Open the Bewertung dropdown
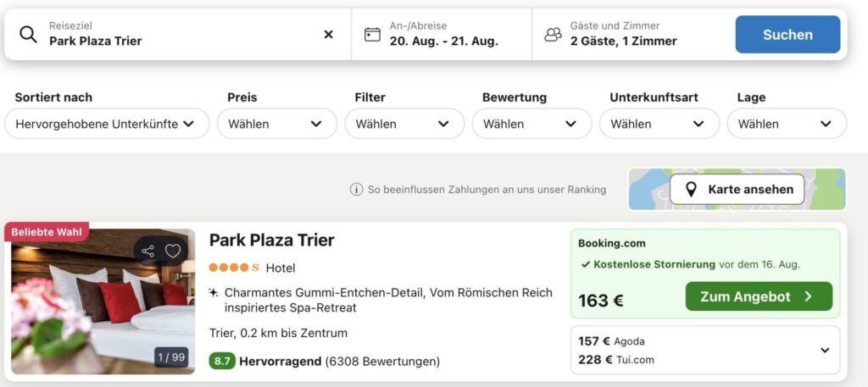Screen dimensions: 868x387 [x=531, y=124]
